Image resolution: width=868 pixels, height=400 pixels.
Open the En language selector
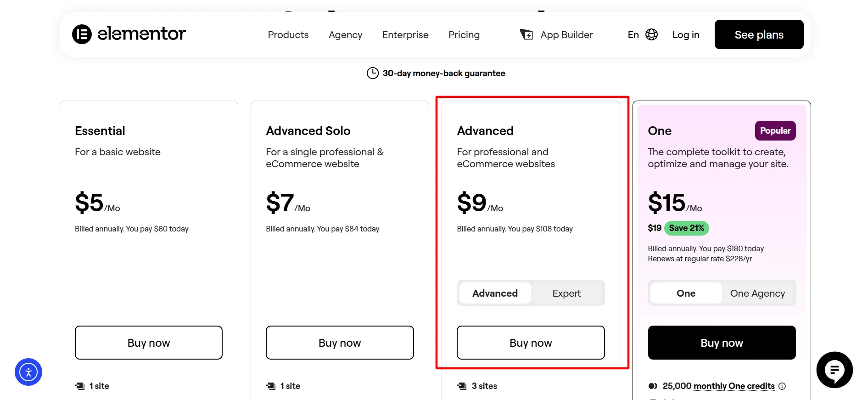click(x=633, y=35)
